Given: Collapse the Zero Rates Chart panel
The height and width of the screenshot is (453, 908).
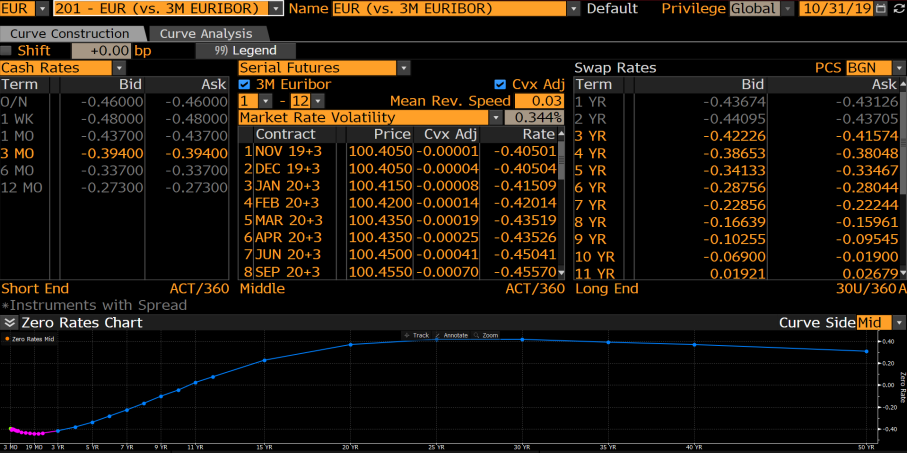Looking at the screenshot, I should (9, 323).
